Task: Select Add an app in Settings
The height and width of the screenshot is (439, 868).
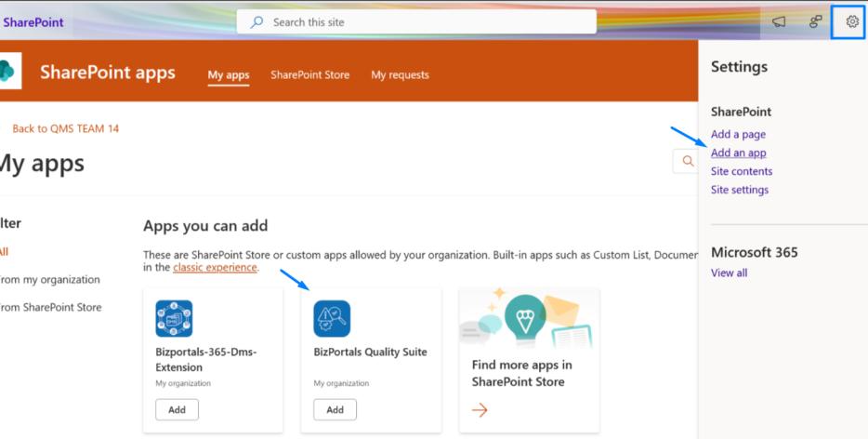Action: (739, 153)
